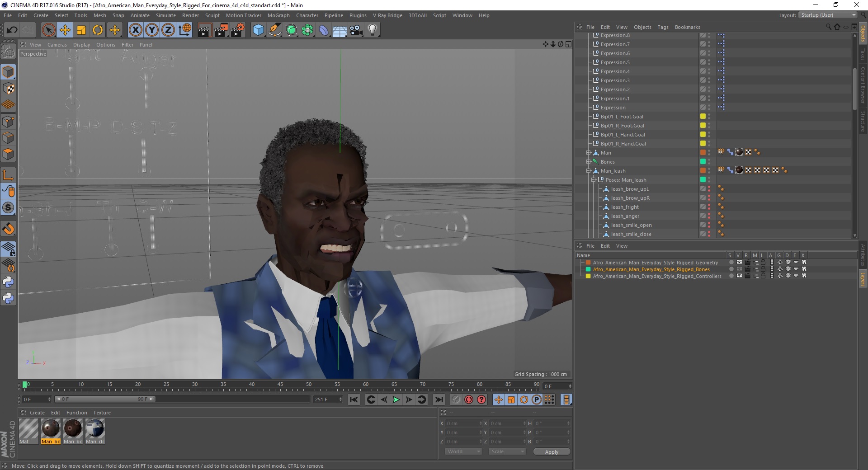
Task: Open the Layout dropdown Startup (User)
Action: [828, 15]
